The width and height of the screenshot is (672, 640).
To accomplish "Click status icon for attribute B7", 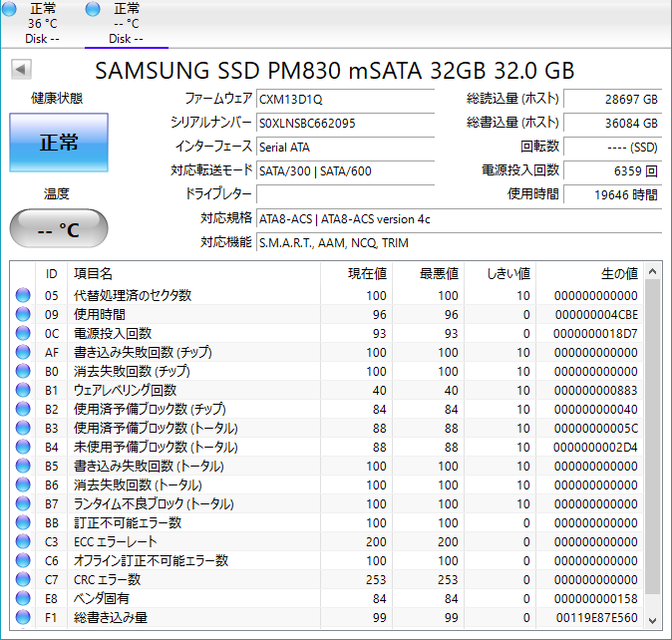I will click(x=23, y=503).
